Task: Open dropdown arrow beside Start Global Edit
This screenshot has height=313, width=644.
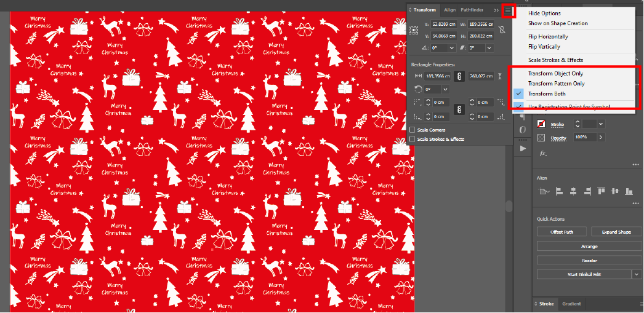Action: tap(636, 274)
